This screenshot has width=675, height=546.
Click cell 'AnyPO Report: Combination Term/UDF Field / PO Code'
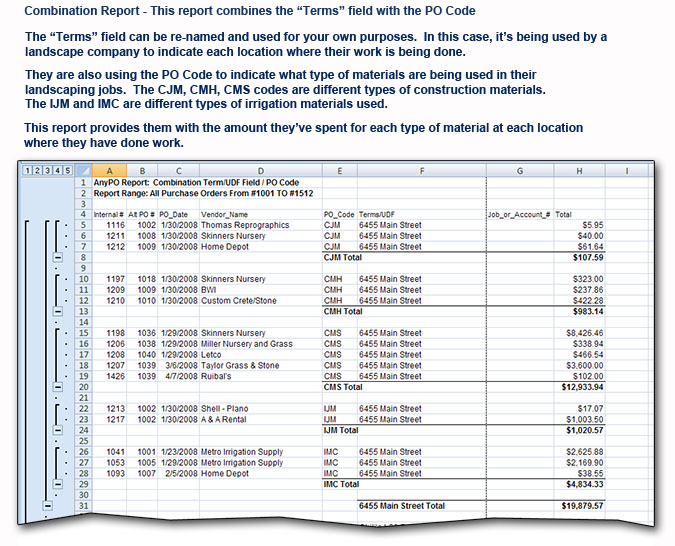[x=196, y=182]
